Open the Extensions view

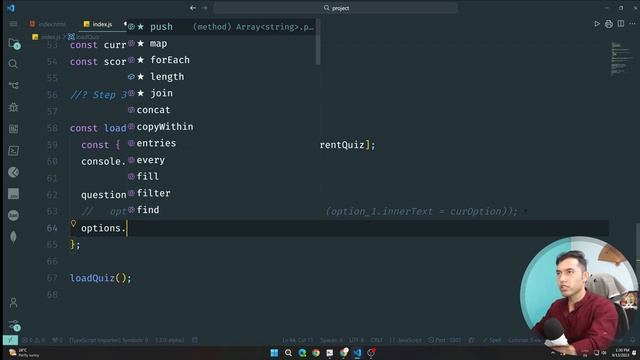pos(13,129)
